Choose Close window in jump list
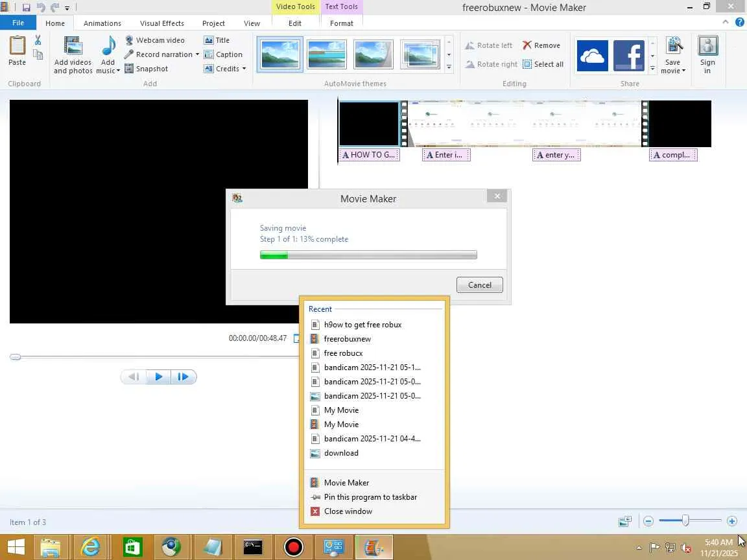The image size is (747, 560). 374,511
